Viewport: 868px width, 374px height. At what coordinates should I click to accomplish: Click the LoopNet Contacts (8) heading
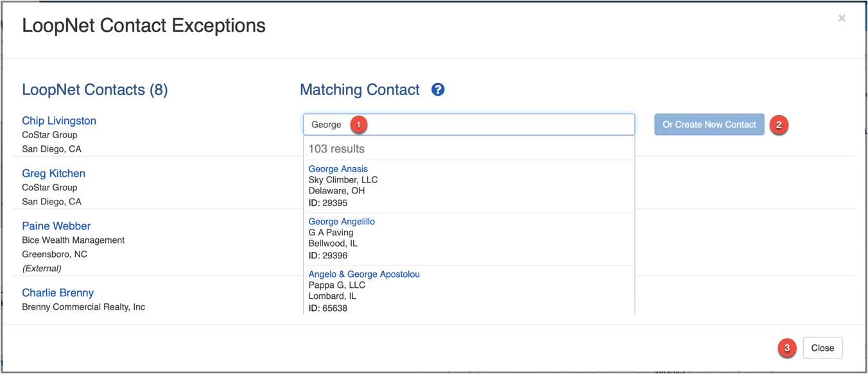[x=95, y=90]
